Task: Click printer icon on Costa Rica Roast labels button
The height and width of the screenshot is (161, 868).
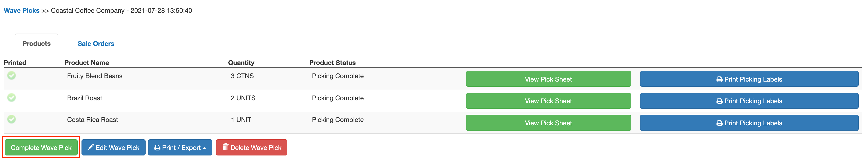Action: (719, 123)
